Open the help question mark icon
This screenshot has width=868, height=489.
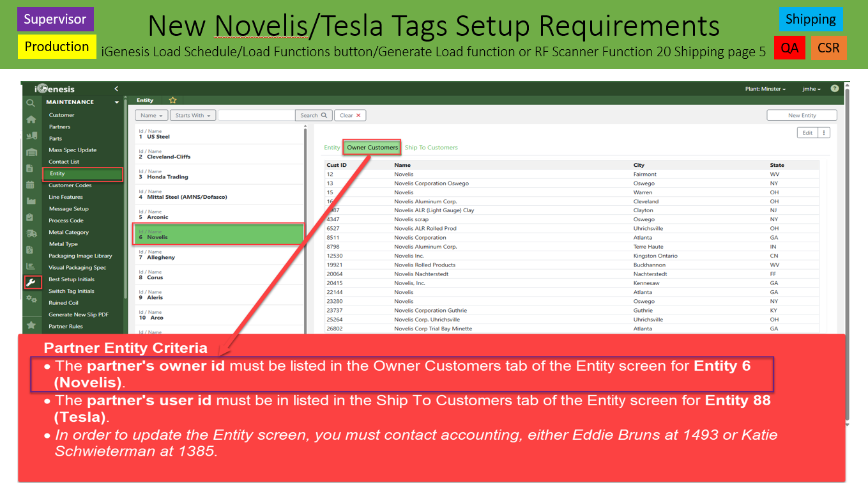point(835,89)
